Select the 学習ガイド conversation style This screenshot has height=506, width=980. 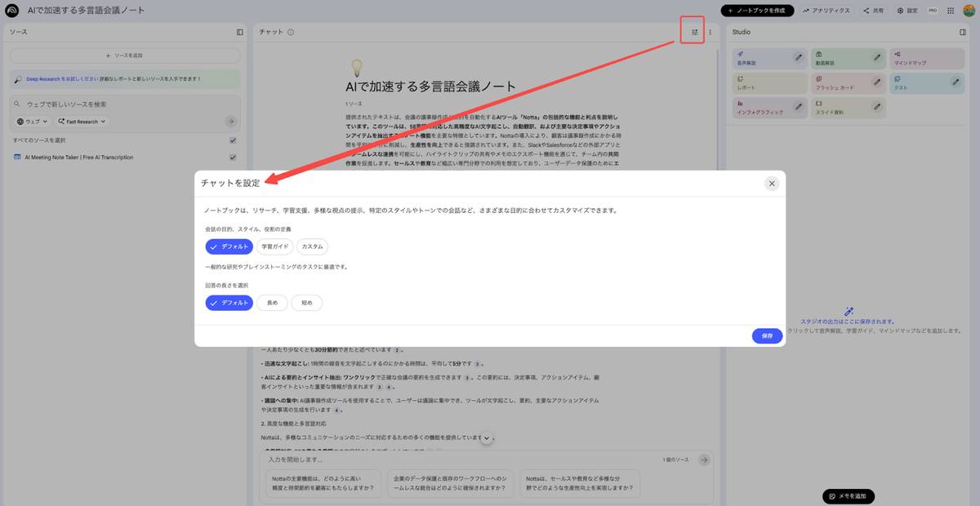pos(274,246)
